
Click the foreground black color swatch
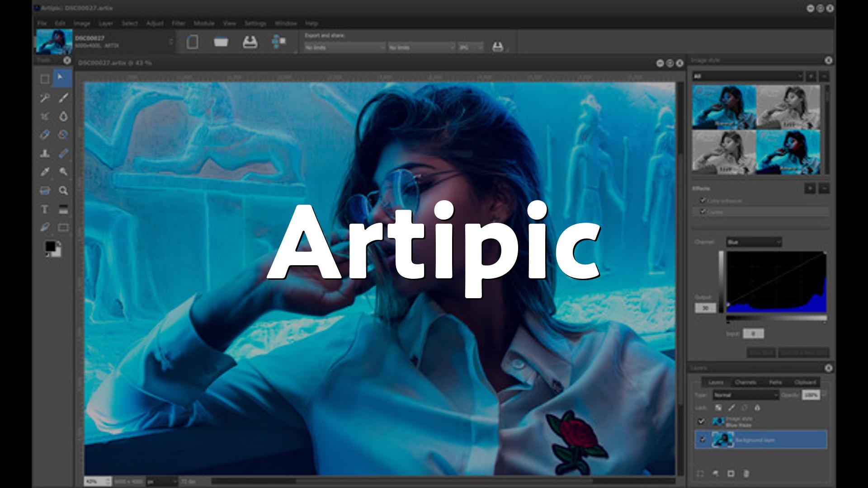tap(50, 246)
